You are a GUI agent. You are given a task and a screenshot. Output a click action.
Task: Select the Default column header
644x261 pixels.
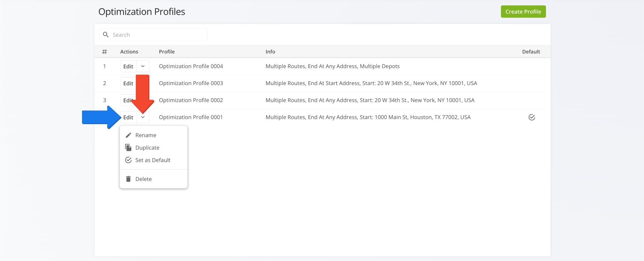pyautogui.click(x=531, y=52)
